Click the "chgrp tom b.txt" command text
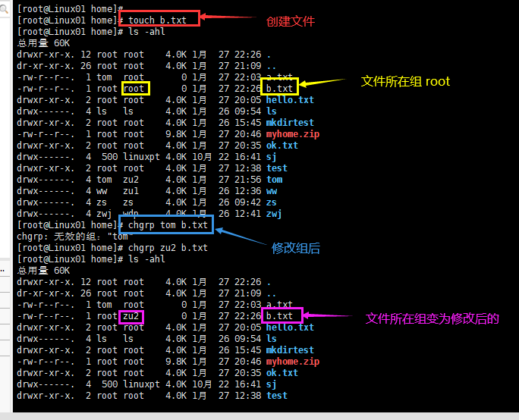This screenshot has height=420, width=519. click(x=168, y=225)
